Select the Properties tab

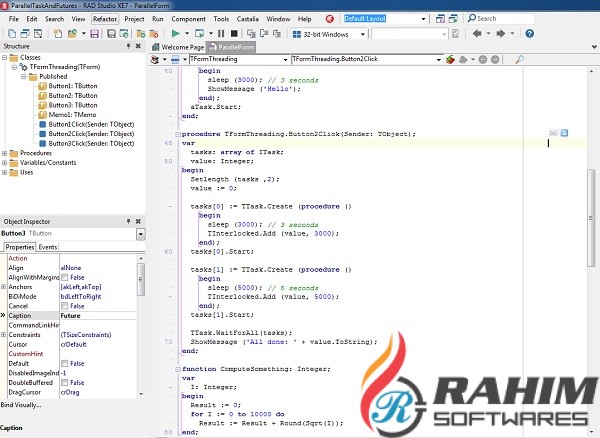[x=20, y=247]
